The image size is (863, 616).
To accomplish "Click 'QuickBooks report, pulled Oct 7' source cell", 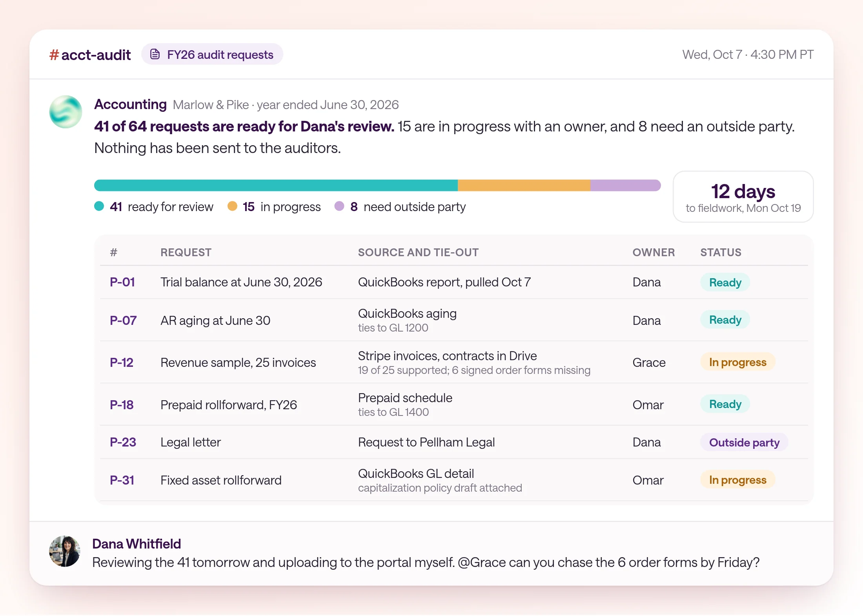I will pos(444,282).
